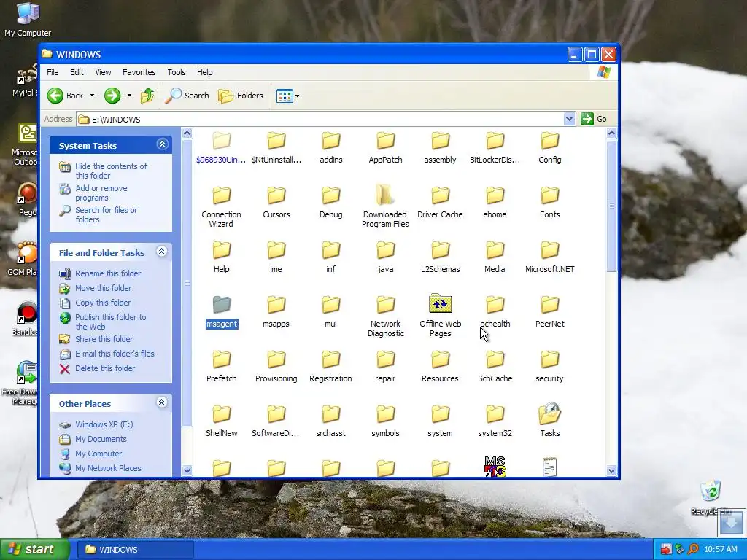Open Back history dropdown arrow
Image resolution: width=747 pixels, height=560 pixels.
[92, 96]
